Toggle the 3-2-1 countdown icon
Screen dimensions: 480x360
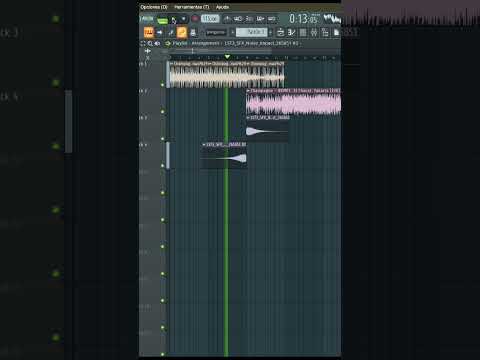(x=249, y=19)
